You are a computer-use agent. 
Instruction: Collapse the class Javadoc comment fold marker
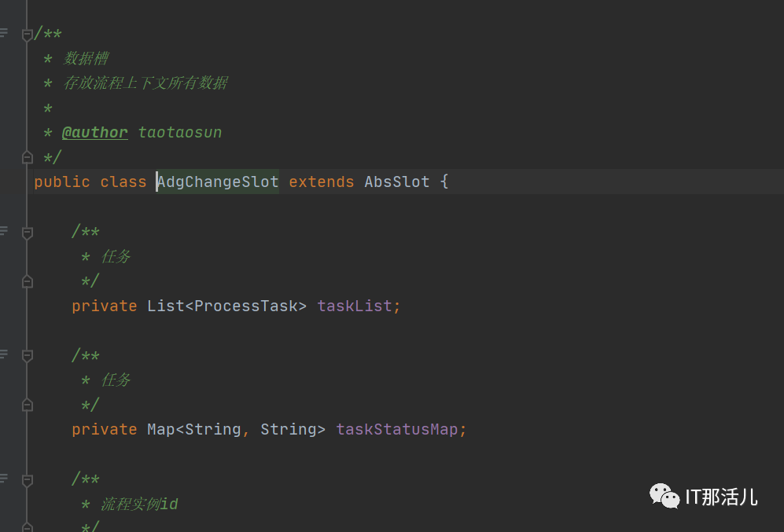tap(28, 35)
